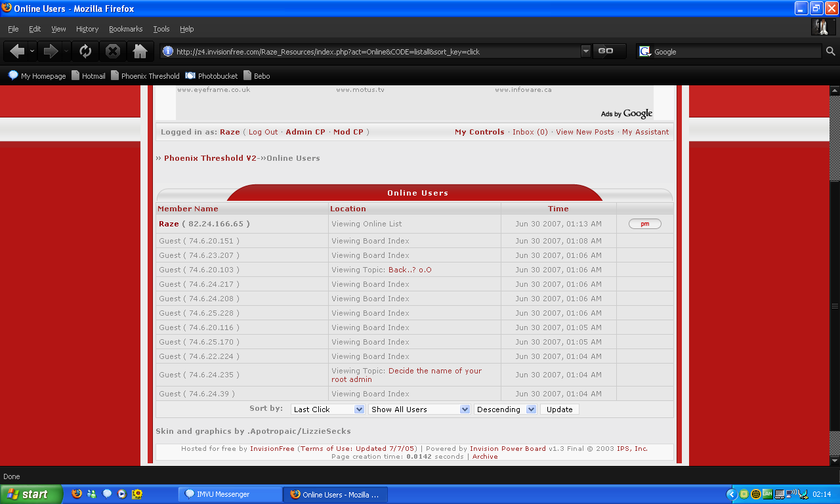Expand the URL history dropdown arrow
840x504 pixels.
coord(586,51)
